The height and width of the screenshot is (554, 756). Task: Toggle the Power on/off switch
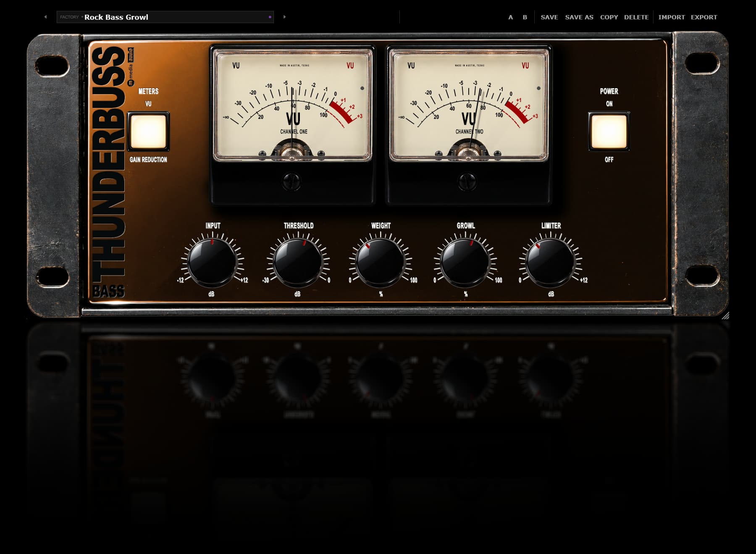click(x=609, y=131)
